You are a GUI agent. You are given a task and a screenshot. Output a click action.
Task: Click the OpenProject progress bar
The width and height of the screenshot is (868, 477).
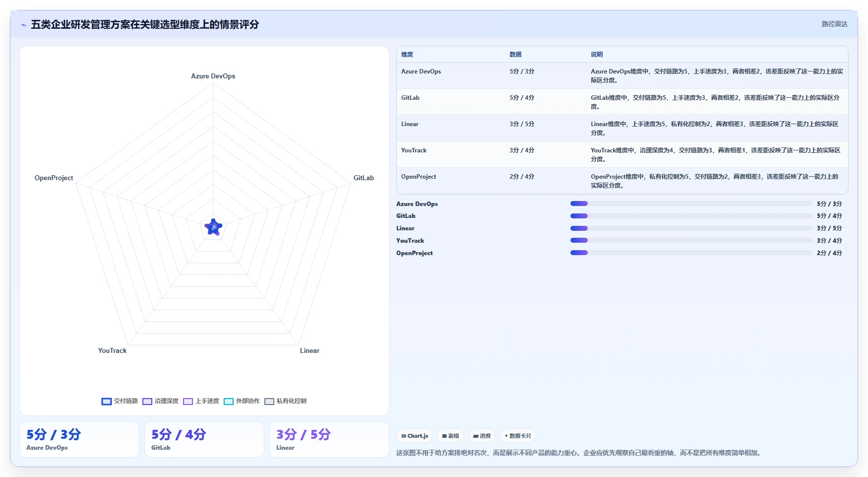tap(691, 253)
